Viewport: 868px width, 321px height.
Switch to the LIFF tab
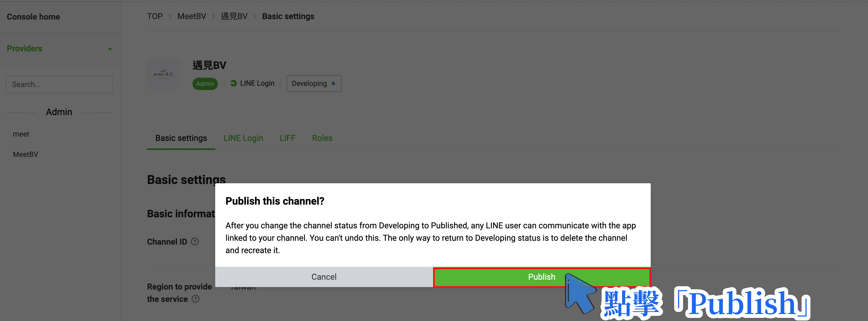coord(287,138)
